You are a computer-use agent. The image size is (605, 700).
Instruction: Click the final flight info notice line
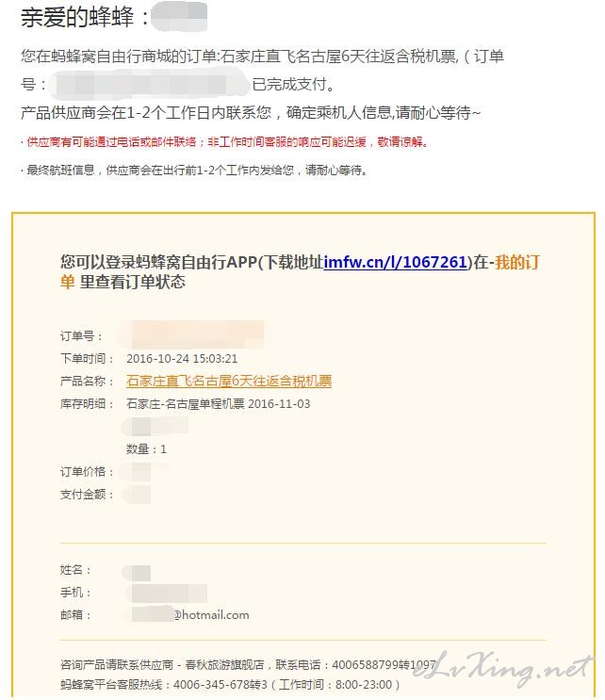coord(194,171)
